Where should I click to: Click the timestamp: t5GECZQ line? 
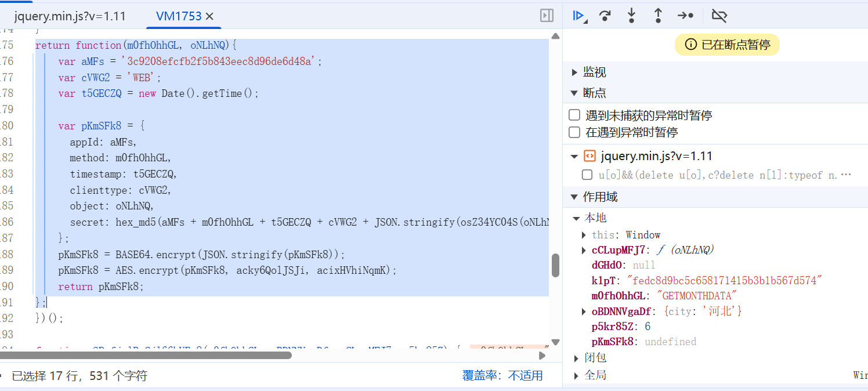pyautogui.click(x=123, y=173)
